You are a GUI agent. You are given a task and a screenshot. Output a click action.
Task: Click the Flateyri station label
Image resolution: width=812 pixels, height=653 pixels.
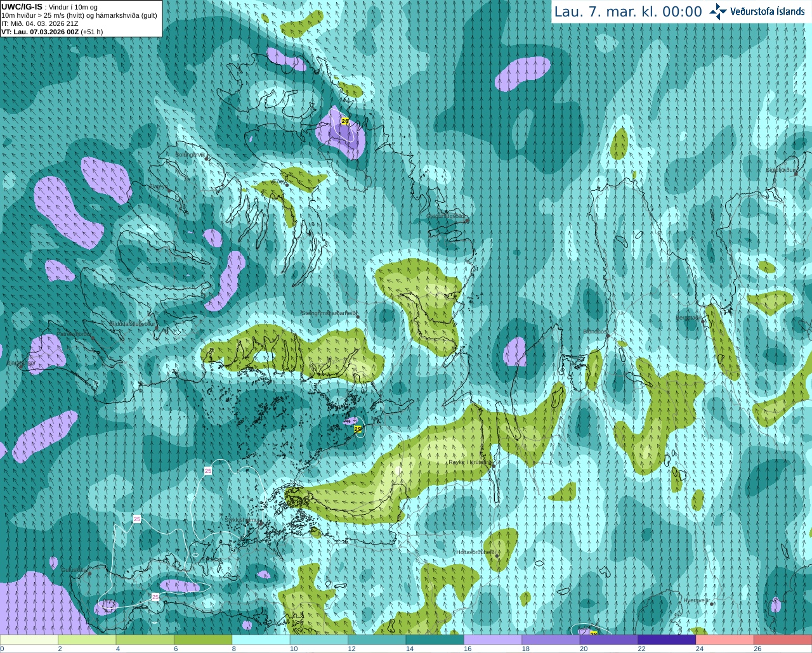pos(159,186)
